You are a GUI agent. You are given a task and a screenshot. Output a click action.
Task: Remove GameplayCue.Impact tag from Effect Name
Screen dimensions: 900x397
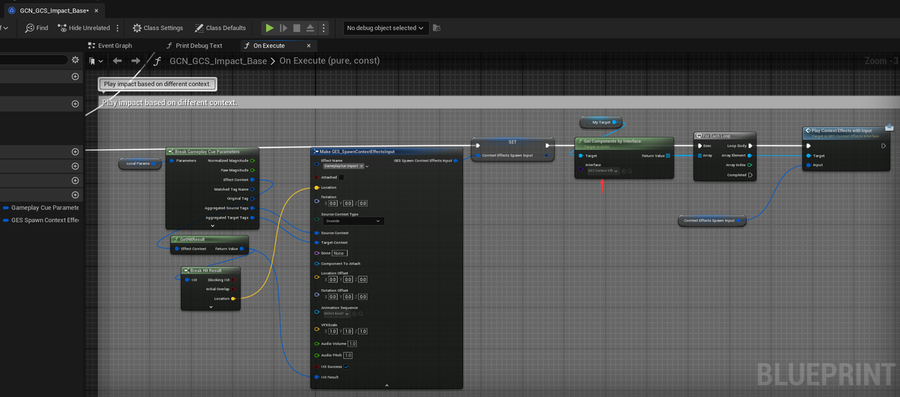(362, 166)
